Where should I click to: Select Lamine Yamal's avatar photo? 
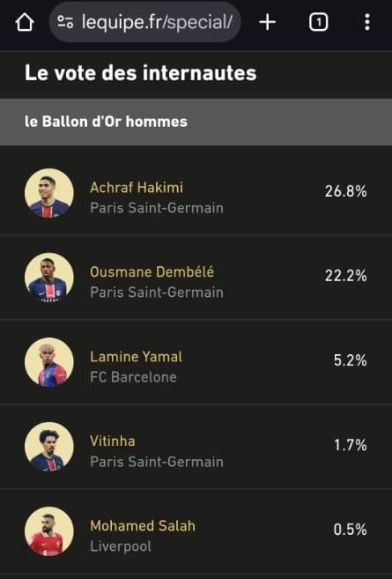(x=49, y=362)
